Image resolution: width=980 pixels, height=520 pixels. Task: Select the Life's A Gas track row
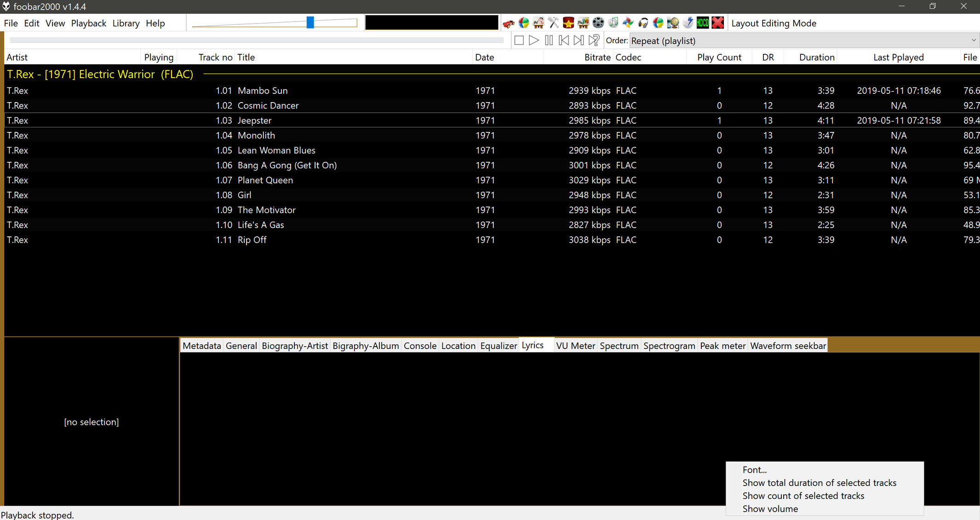[x=492, y=225]
